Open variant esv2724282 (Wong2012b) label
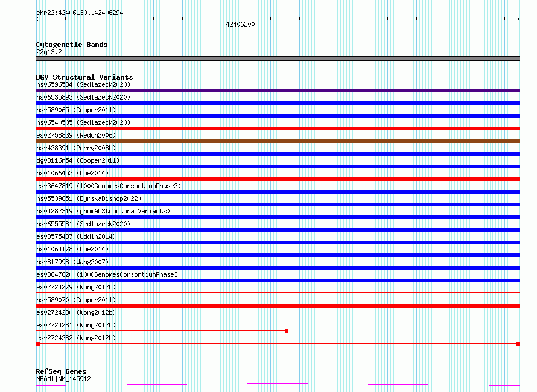Viewport: 537px width, 392px height. pos(76,338)
